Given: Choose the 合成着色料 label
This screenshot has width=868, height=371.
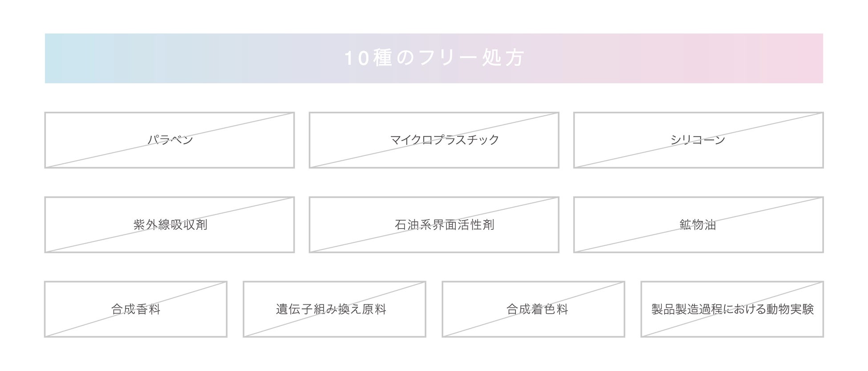Looking at the screenshot, I should pos(537,309).
